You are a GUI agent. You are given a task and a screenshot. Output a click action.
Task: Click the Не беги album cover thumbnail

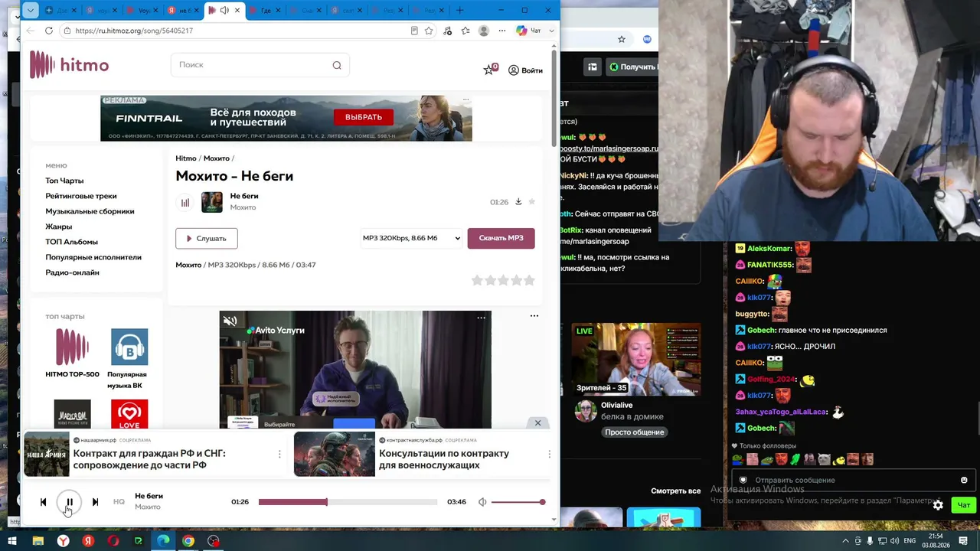[212, 202]
